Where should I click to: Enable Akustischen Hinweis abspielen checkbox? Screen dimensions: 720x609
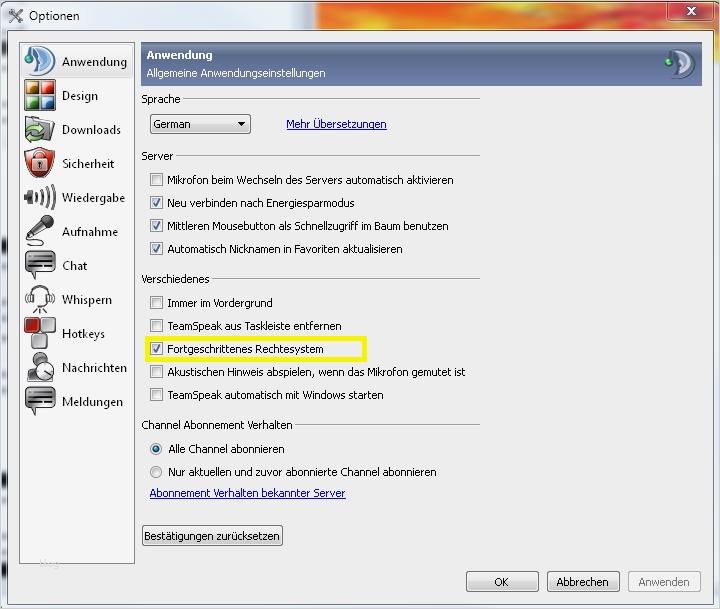tap(156, 372)
